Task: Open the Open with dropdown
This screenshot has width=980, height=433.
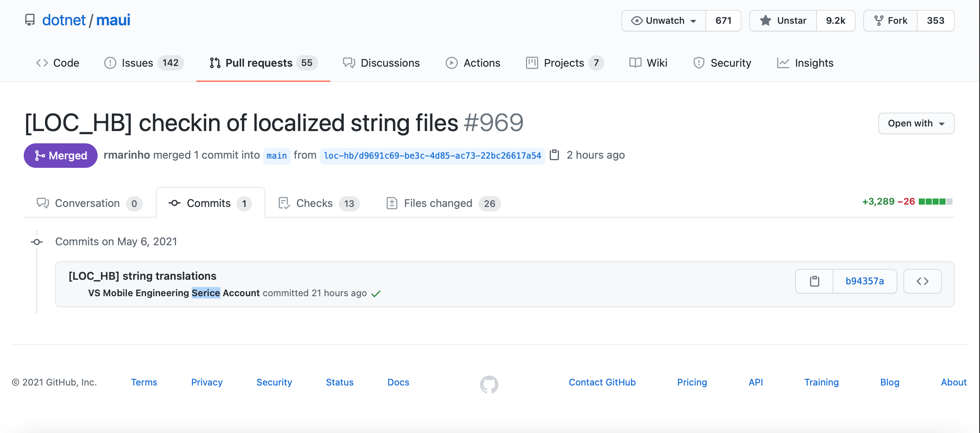Action: 916,123
